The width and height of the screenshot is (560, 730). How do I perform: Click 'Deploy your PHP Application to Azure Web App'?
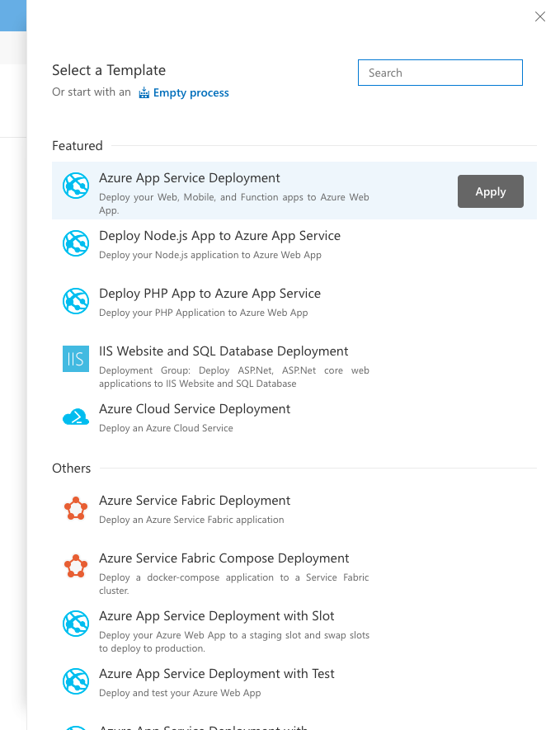204,313
